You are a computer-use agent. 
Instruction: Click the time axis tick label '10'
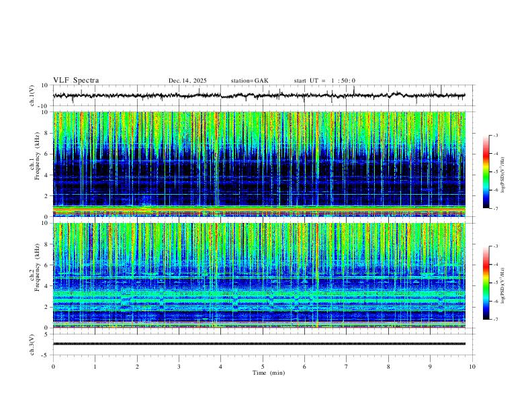(472, 367)
